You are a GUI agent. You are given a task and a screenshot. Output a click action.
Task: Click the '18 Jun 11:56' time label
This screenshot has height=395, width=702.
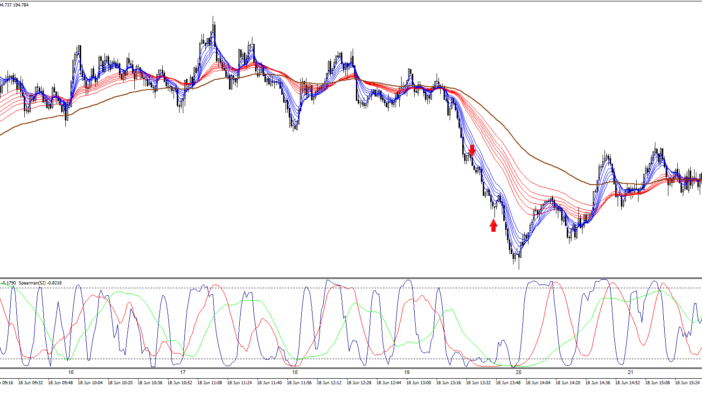pos(299,383)
